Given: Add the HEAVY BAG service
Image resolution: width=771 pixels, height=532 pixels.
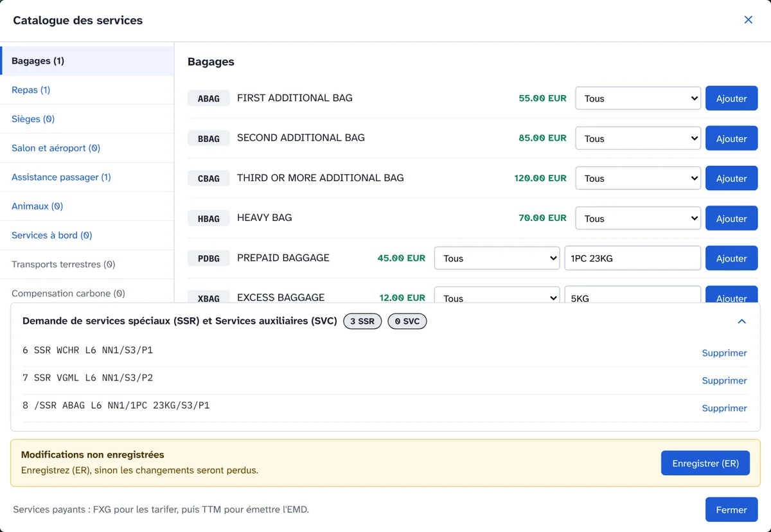Looking at the screenshot, I should tap(731, 218).
